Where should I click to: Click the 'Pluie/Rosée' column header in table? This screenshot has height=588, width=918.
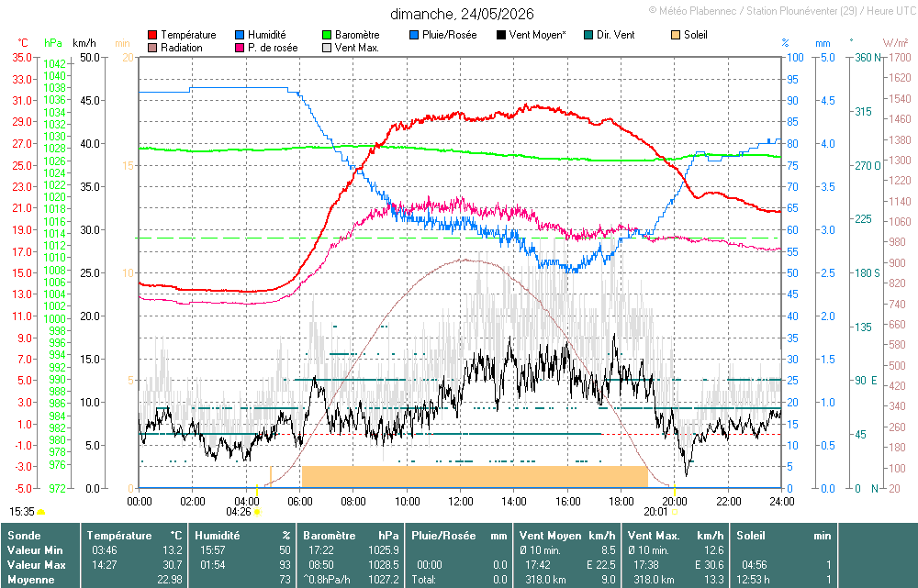[443, 536]
